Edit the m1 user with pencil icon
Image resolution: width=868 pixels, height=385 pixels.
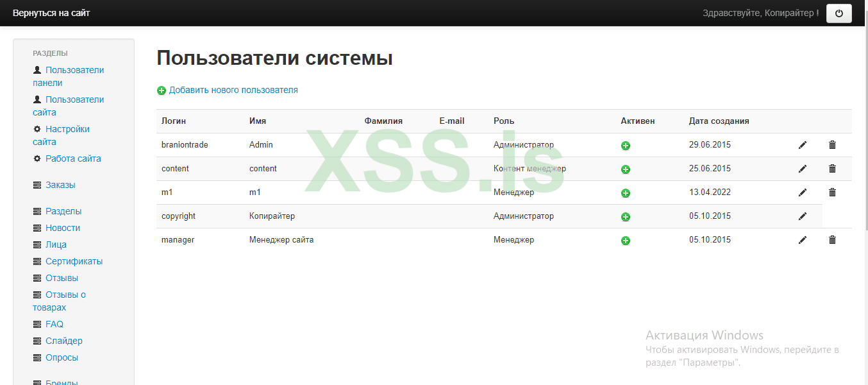[803, 193]
